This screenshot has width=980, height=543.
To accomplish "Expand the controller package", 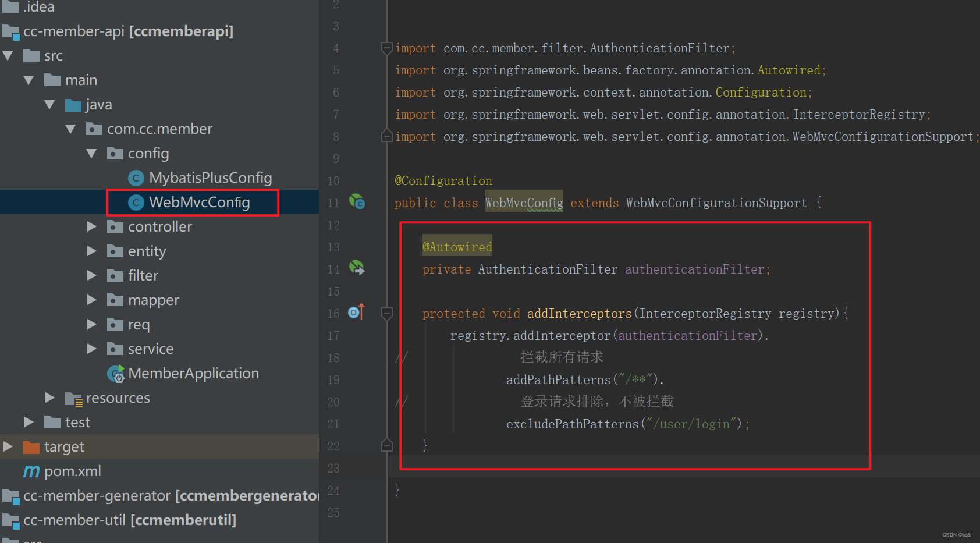I will tap(91, 226).
